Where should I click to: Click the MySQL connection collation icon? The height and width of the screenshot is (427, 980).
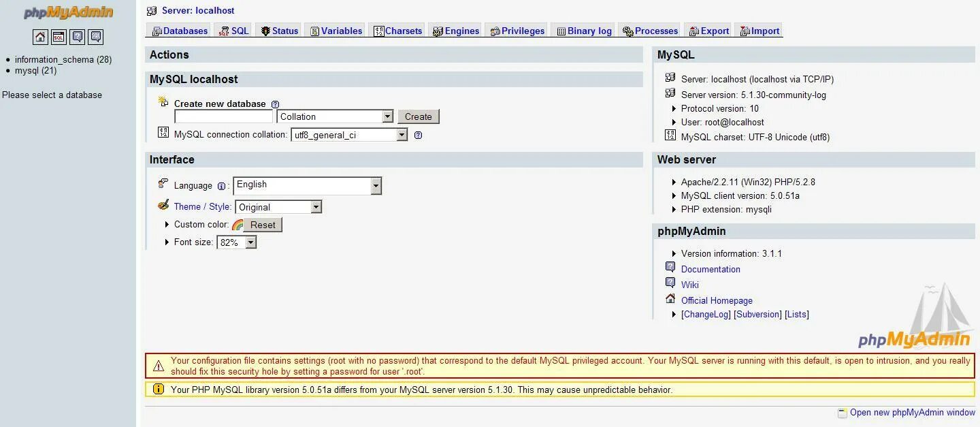click(163, 132)
